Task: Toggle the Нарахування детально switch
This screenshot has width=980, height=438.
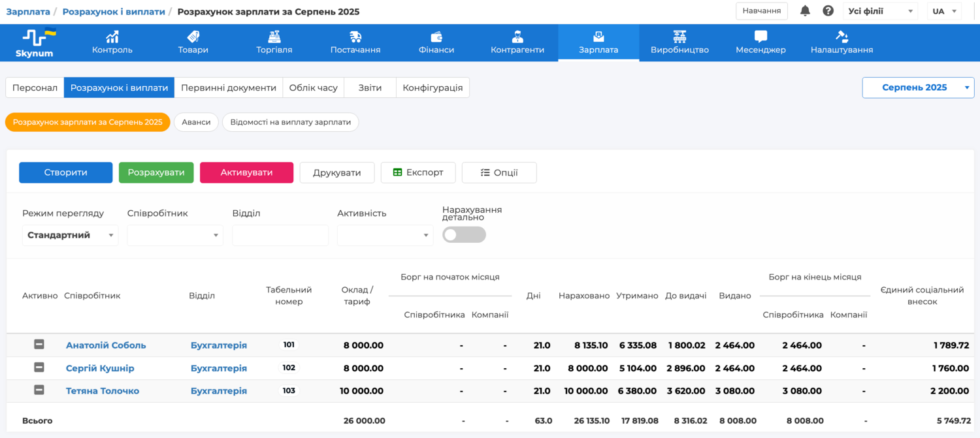Action: [x=464, y=235]
